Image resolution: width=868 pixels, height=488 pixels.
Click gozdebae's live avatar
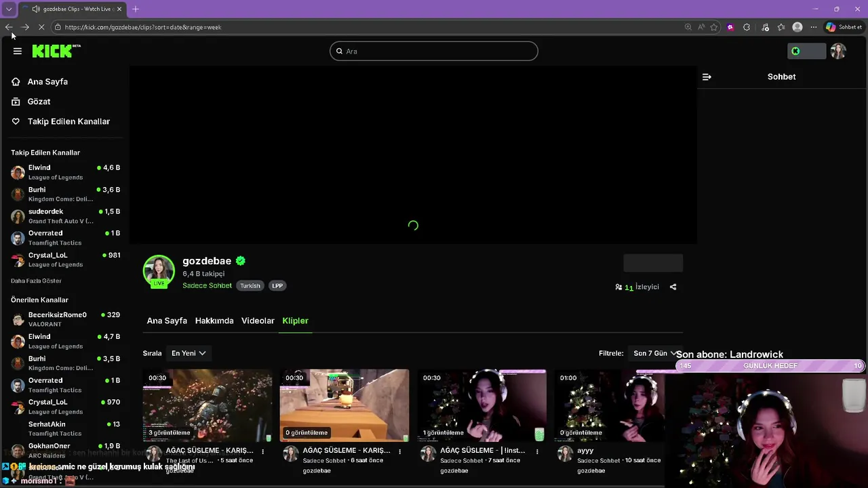159,271
